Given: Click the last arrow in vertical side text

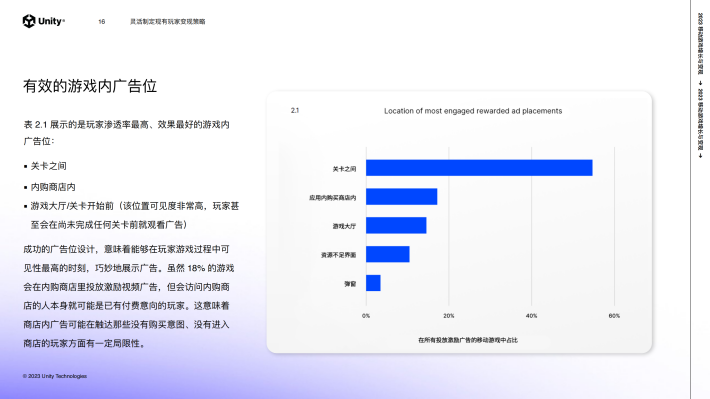Looking at the screenshot, I should coord(700,155).
